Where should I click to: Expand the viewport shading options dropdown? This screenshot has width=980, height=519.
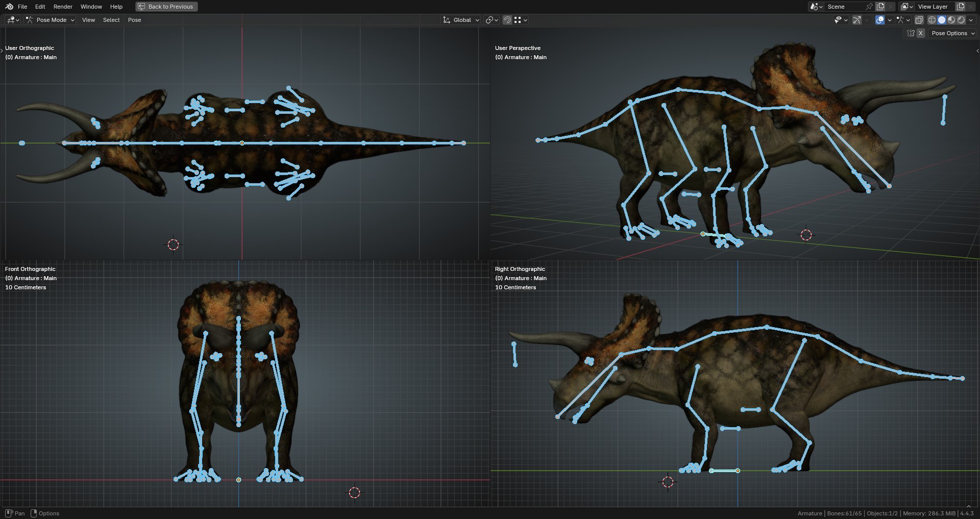(x=971, y=20)
